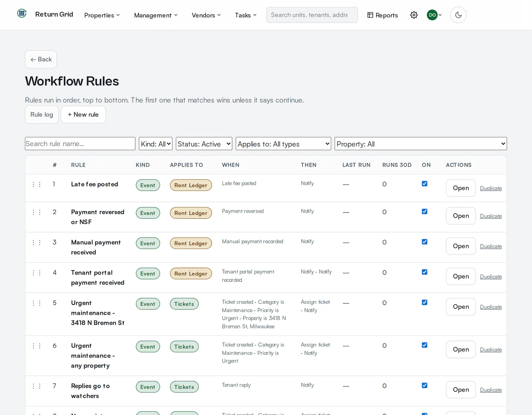Toggle dark mode moon icon
The width and height of the screenshot is (532, 415).
458,15
